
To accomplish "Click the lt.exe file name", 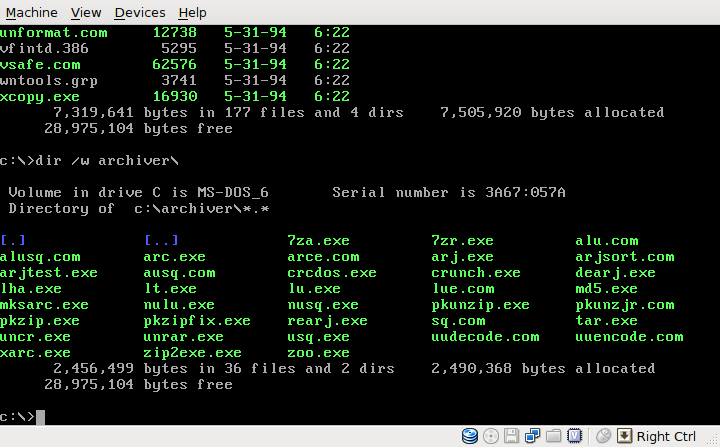I will 170,289.
